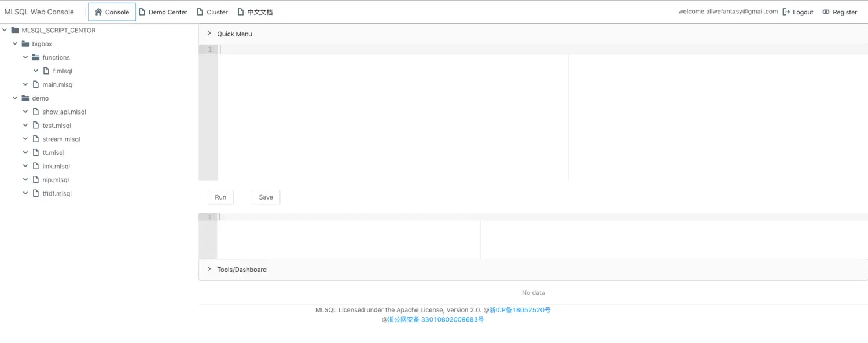Click the bigbox folder icon
Viewport: 868px width, 343px height.
[x=25, y=44]
